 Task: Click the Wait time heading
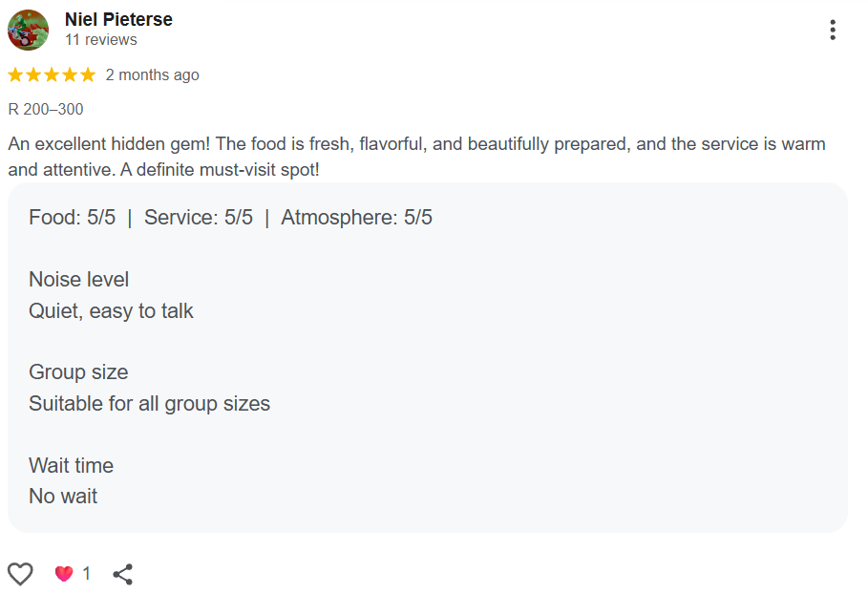click(71, 465)
